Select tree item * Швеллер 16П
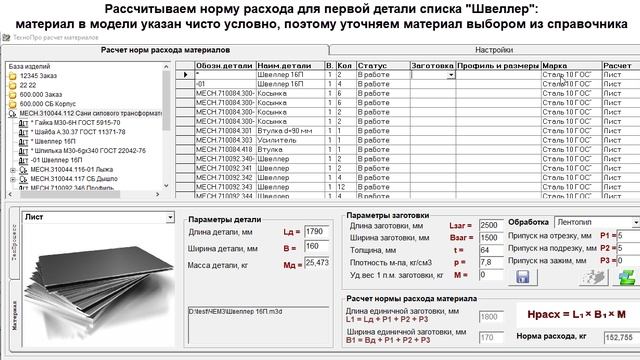 click(x=53, y=142)
